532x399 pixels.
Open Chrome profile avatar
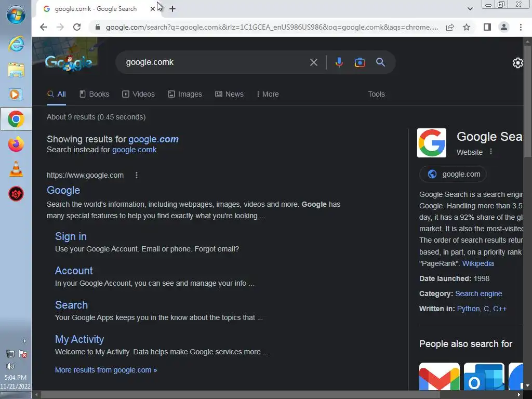pyautogui.click(x=504, y=27)
